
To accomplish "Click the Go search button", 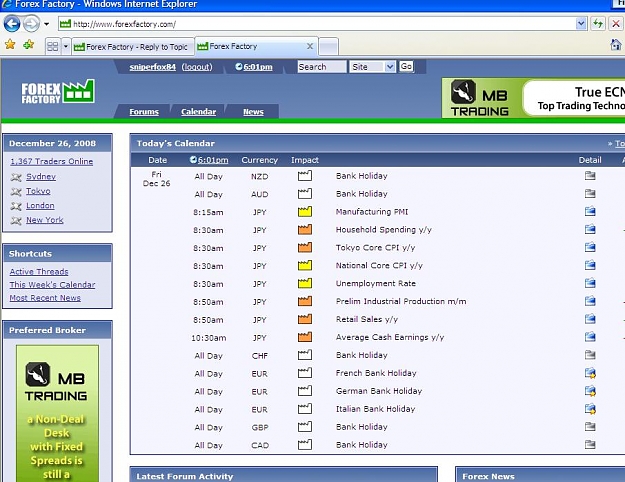I will click(x=406, y=66).
